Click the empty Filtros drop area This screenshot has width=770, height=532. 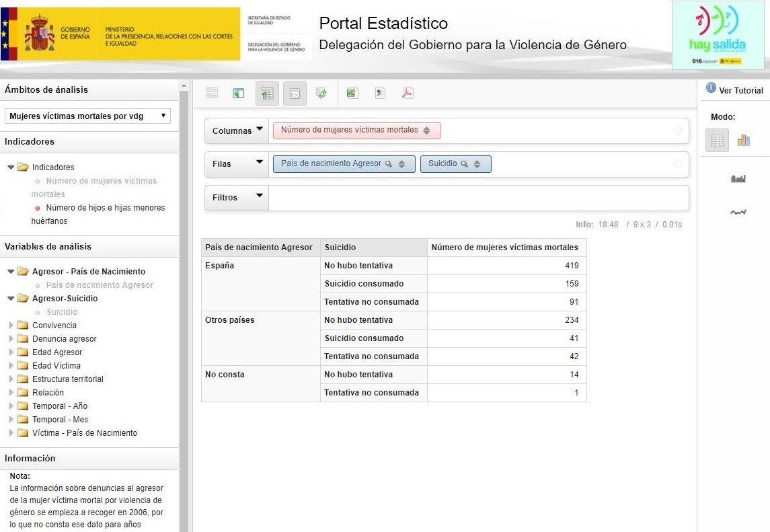point(477,198)
